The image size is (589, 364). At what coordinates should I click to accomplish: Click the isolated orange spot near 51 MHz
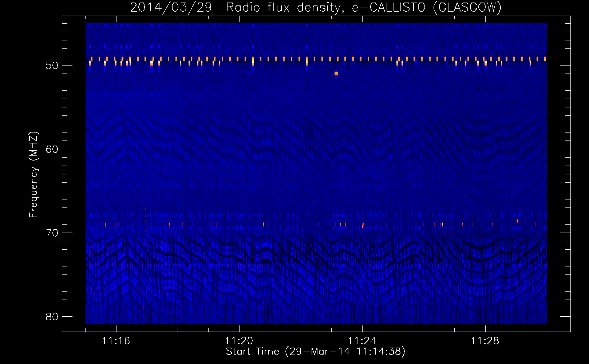coord(336,74)
